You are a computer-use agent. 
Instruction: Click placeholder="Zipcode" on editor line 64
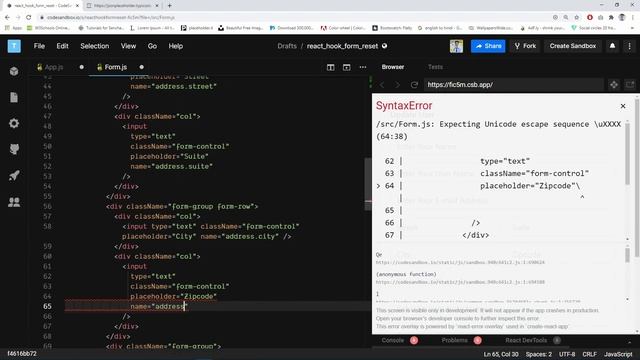(x=173, y=296)
